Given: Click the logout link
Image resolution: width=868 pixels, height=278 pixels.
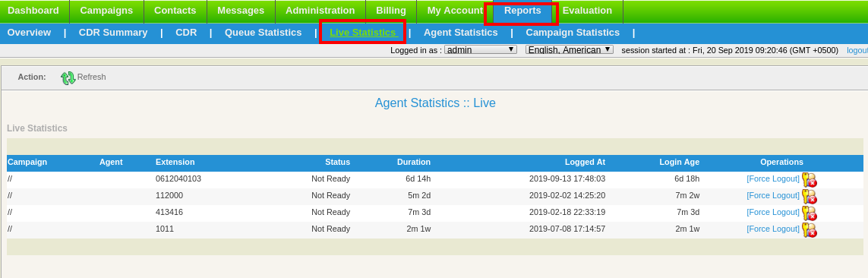Looking at the screenshot, I should tap(857, 50).
